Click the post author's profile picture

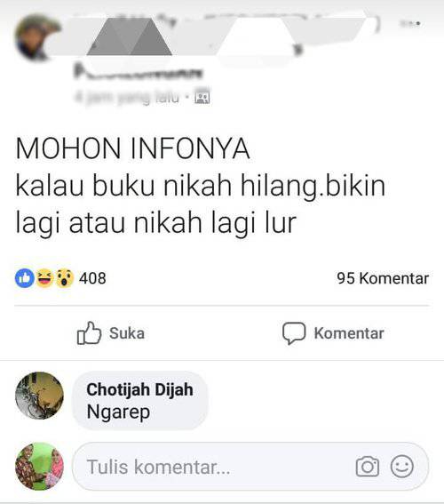[x=37, y=38]
